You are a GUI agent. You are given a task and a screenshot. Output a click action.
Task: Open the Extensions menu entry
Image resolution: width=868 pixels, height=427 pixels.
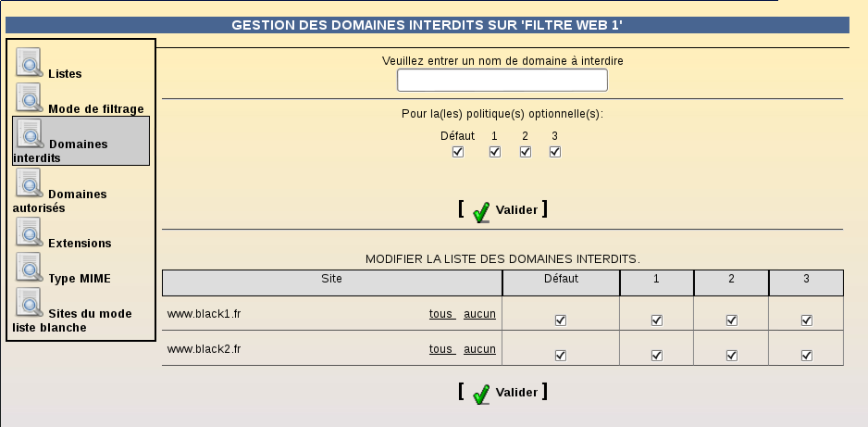80,243
